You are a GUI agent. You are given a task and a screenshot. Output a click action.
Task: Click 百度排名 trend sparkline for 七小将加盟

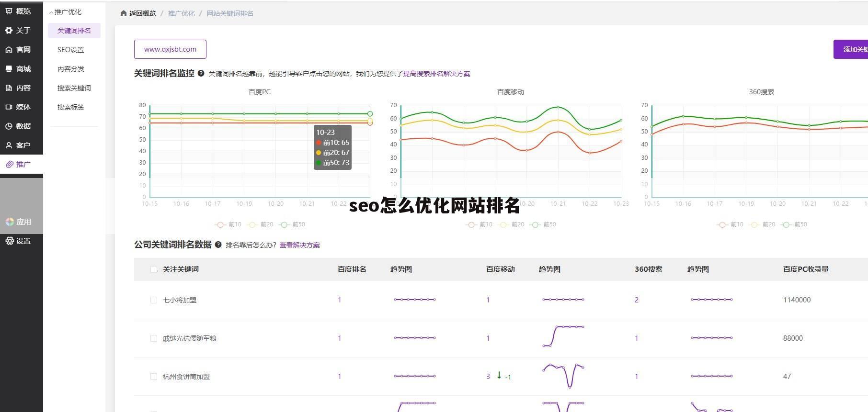click(x=415, y=300)
